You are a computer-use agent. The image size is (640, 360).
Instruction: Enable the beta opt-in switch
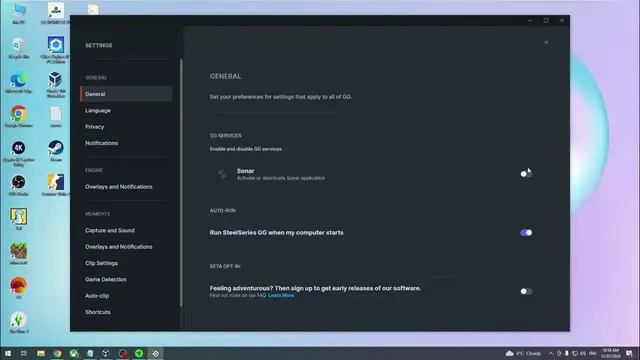(x=526, y=291)
